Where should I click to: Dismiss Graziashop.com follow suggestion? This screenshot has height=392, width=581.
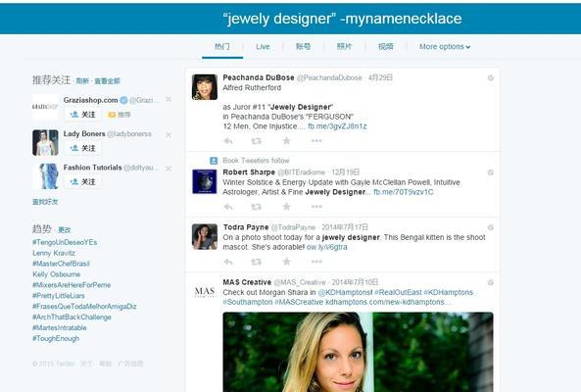(169, 99)
